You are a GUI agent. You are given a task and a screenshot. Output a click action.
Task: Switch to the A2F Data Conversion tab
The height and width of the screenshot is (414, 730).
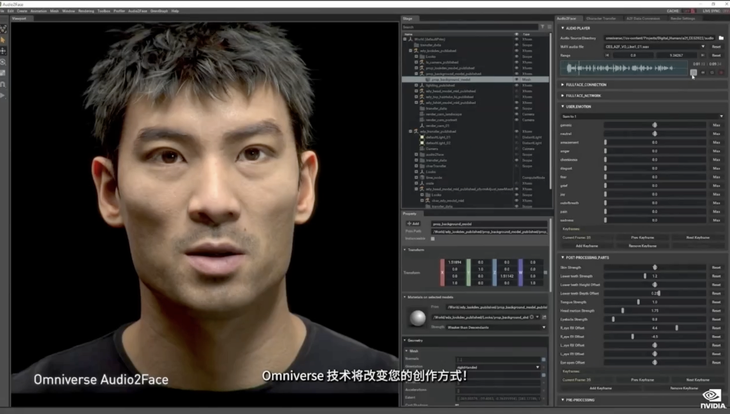[643, 19]
